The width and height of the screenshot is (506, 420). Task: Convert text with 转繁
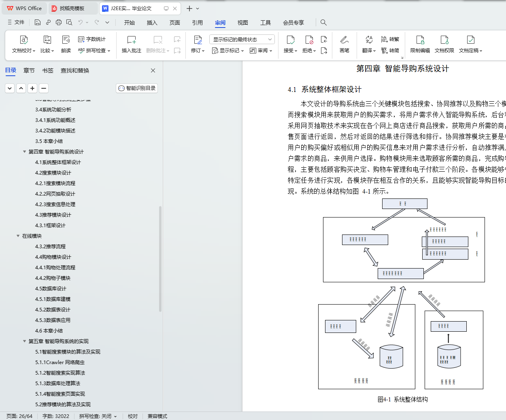(x=390, y=39)
